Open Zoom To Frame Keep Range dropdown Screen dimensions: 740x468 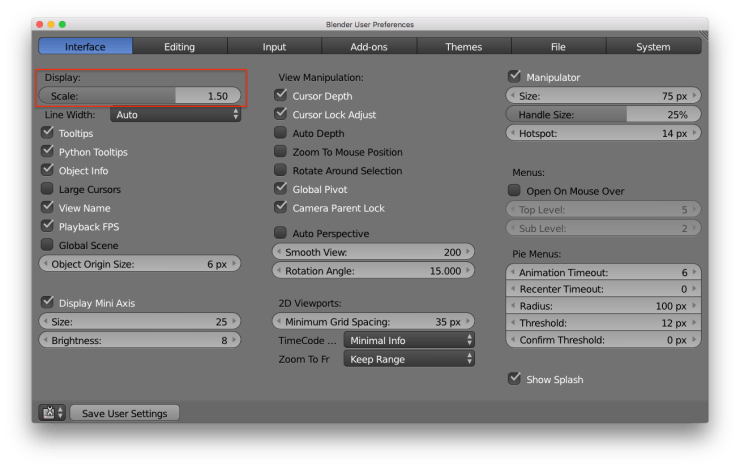point(409,359)
